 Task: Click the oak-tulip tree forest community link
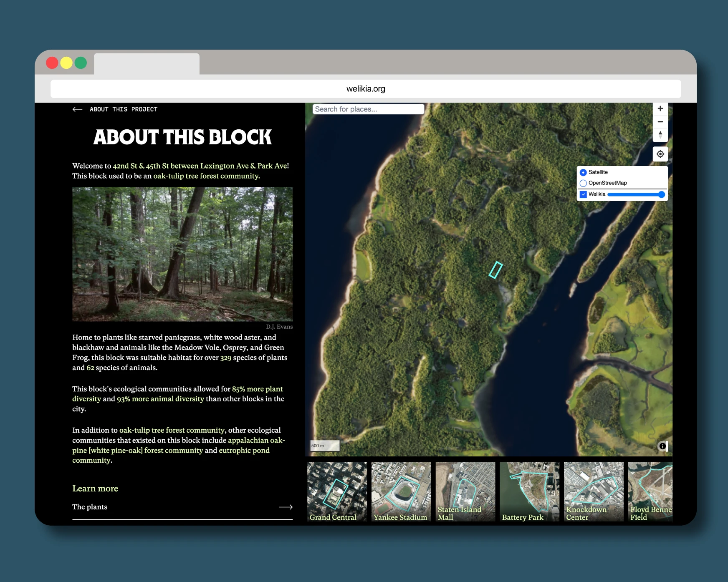(206, 176)
